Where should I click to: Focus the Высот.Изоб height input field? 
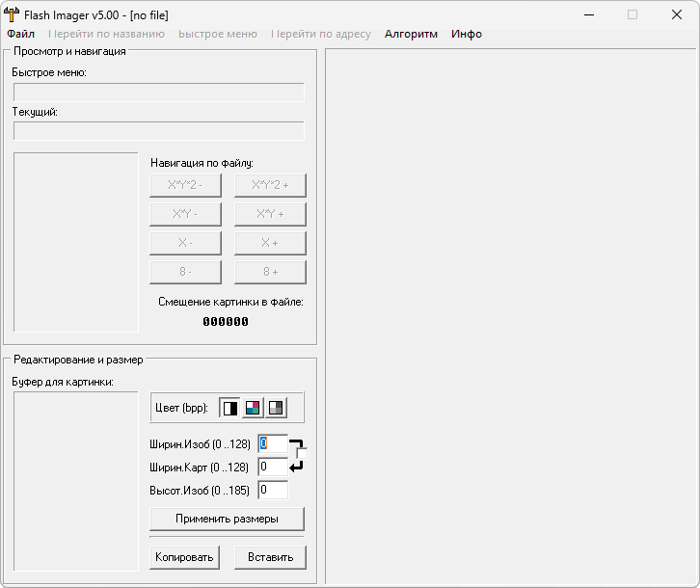tap(273, 491)
